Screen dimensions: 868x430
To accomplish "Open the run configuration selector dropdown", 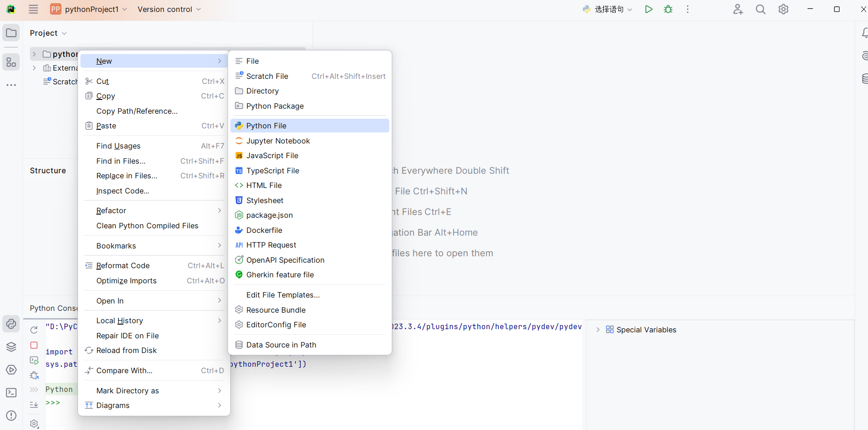I will [x=608, y=9].
